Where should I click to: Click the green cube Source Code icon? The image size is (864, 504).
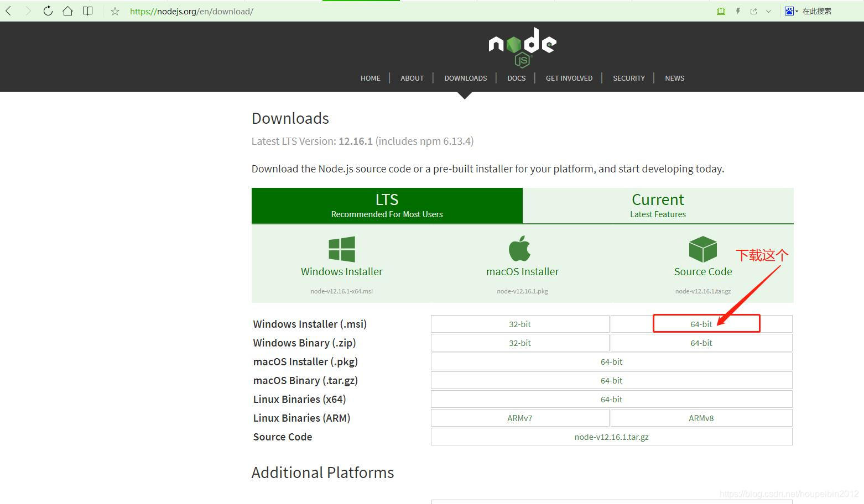coord(703,249)
